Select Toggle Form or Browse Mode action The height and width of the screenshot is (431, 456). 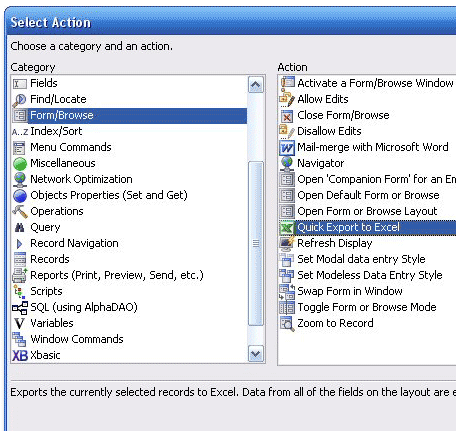[x=367, y=307]
